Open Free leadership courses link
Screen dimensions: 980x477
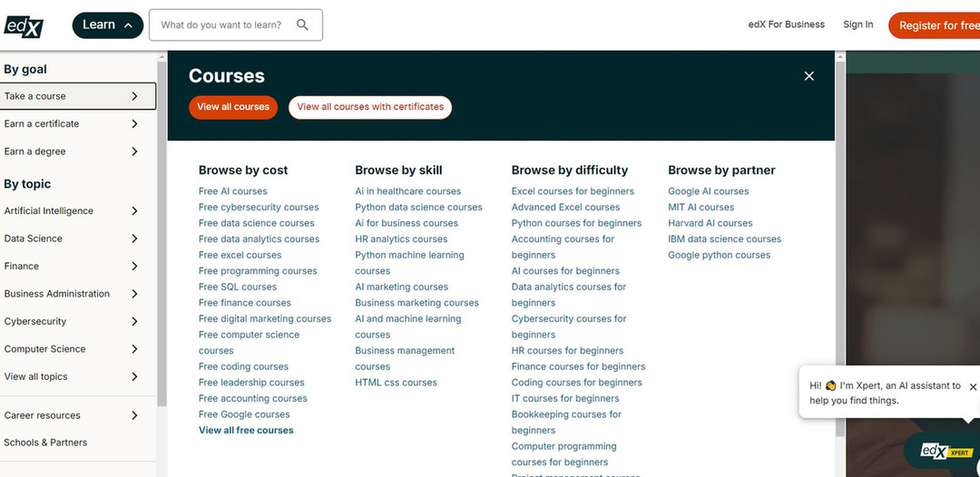(251, 382)
